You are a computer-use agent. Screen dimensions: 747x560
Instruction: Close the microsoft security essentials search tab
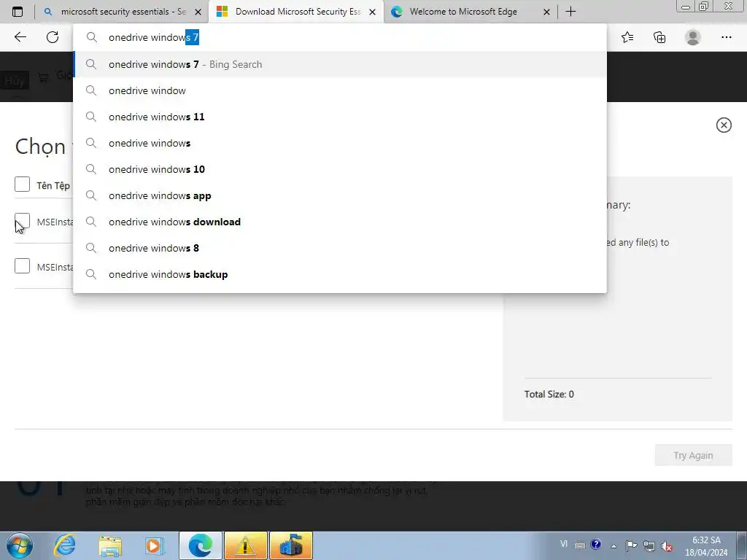198,12
